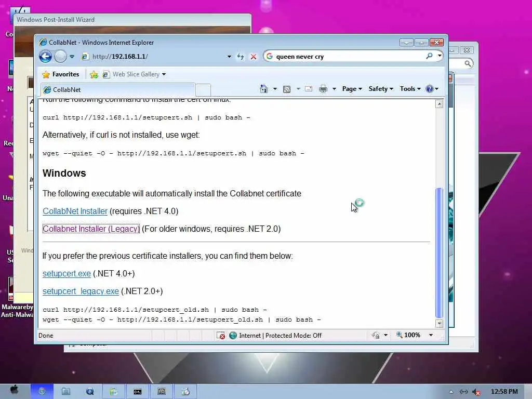Click the muted volume tray icon
This screenshot has width=532, height=399.
pos(477,392)
